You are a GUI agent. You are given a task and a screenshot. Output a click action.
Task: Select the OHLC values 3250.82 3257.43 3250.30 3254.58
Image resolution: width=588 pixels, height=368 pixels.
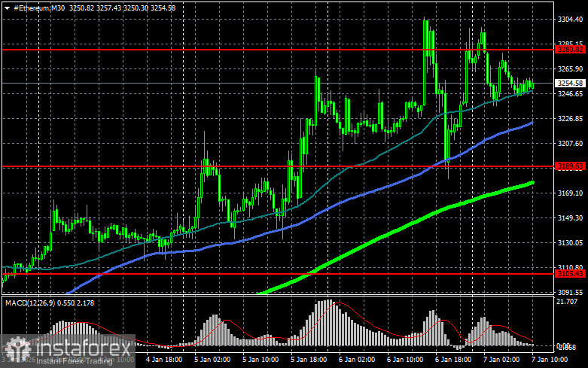(122, 8)
